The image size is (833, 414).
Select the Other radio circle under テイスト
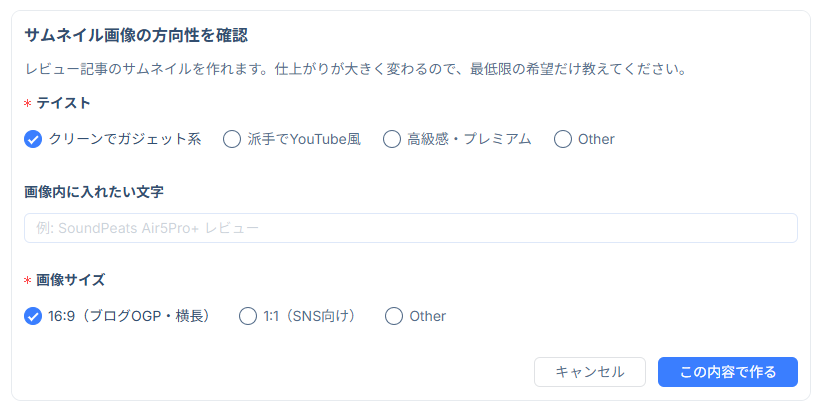(563, 139)
